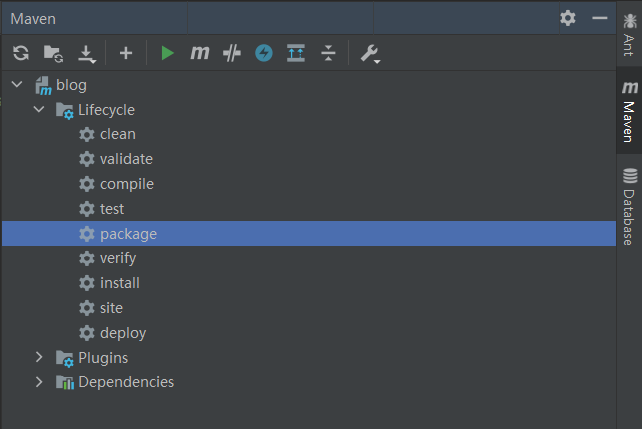Click the Dependencies library icon
This screenshot has height=429, width=642.
tap(65, 382)
